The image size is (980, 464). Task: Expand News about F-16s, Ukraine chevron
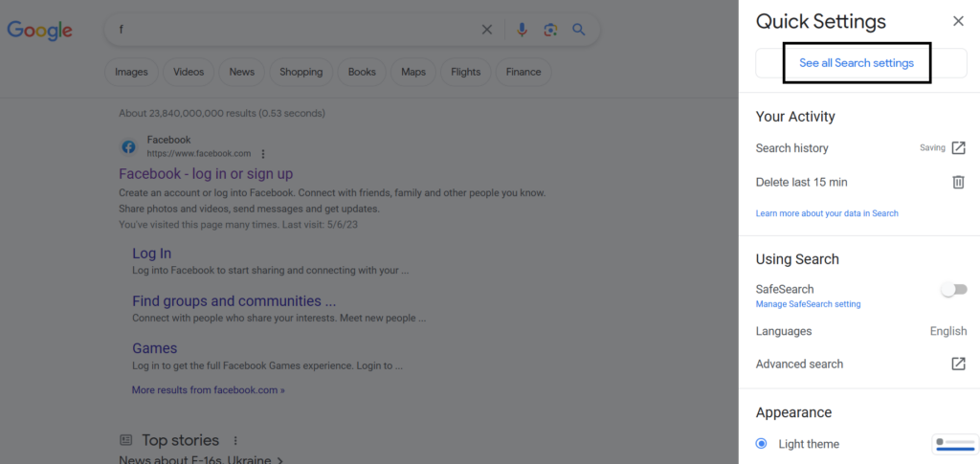coord(279,461)
